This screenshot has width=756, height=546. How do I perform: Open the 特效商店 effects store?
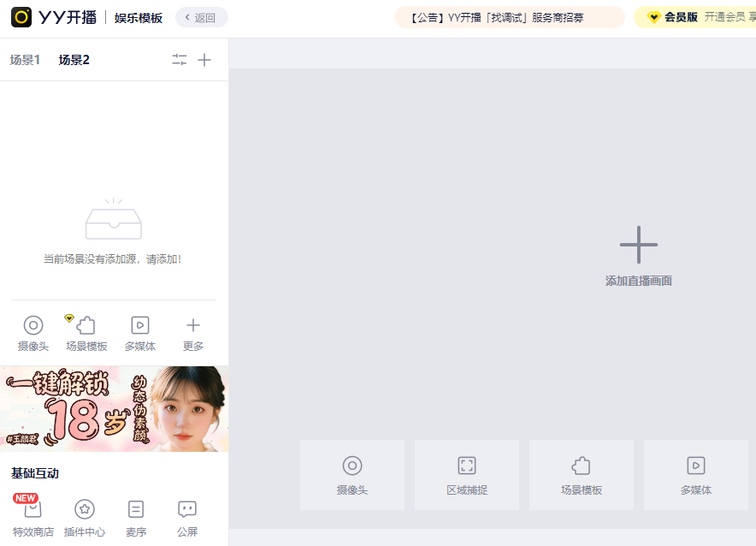click(x=32, y=517)
